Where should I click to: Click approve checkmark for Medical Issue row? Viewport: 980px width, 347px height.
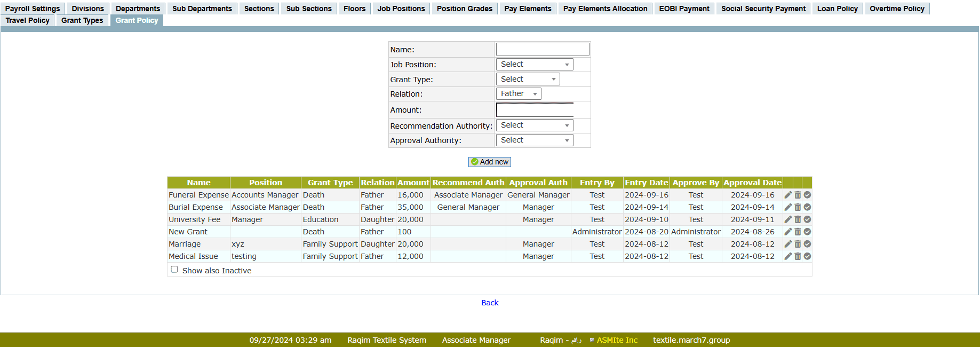point(807,256)
